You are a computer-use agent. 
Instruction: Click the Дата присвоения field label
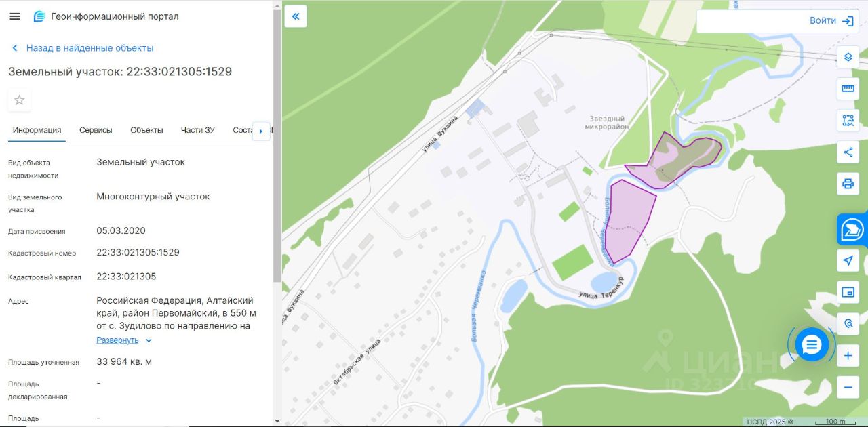tap(37, 231)
